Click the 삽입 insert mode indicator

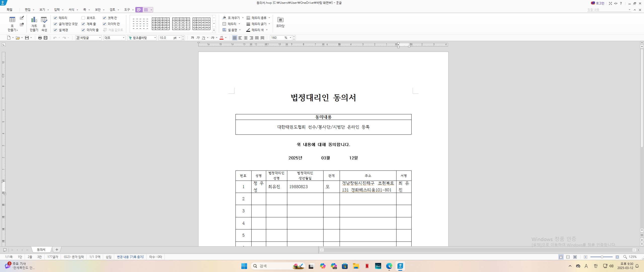point(108,257)
